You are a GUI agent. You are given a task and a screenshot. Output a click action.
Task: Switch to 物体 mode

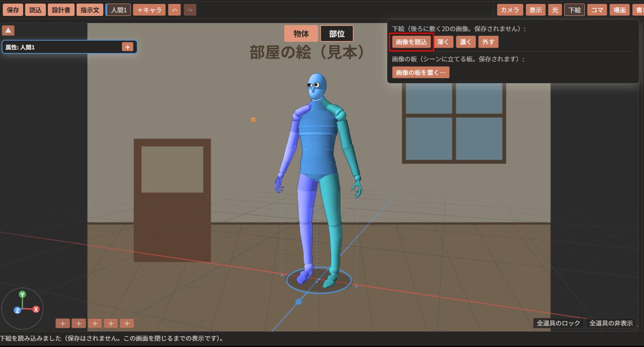tap(301, 33)
